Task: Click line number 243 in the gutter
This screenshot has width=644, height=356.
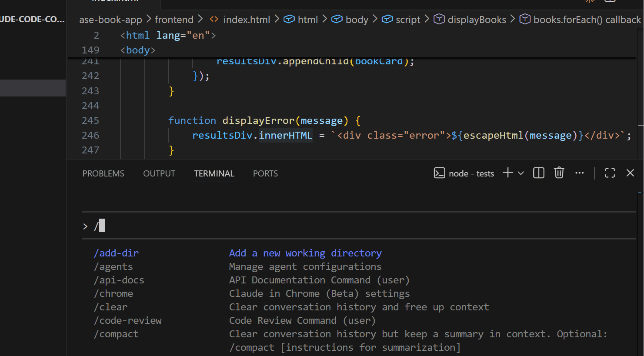Action: tap(90, 91)
